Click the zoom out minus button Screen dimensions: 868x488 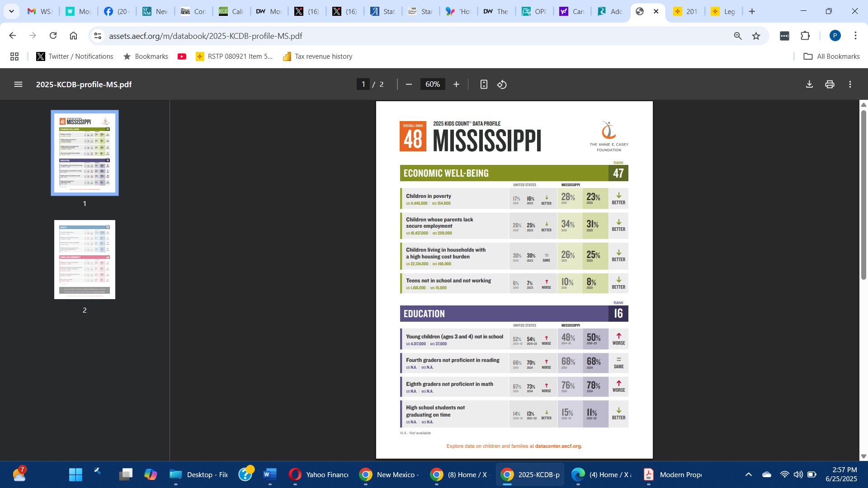point(409,84)
